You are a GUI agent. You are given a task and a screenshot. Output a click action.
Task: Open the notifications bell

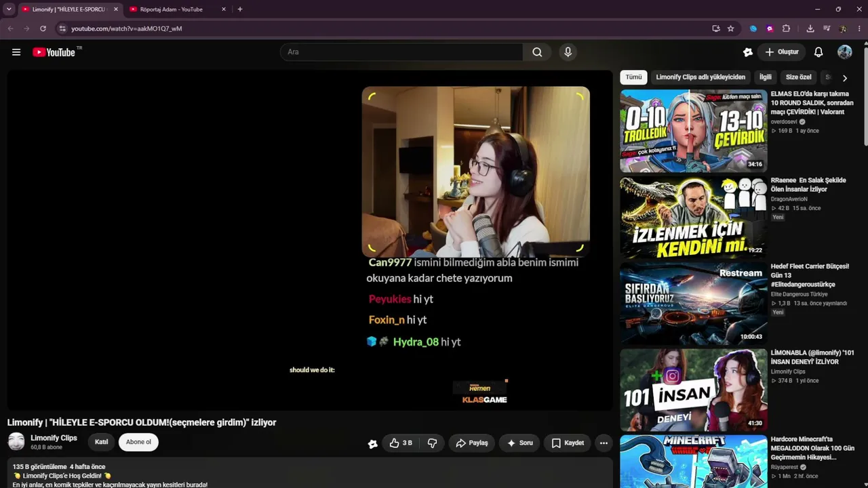point(818,52)
